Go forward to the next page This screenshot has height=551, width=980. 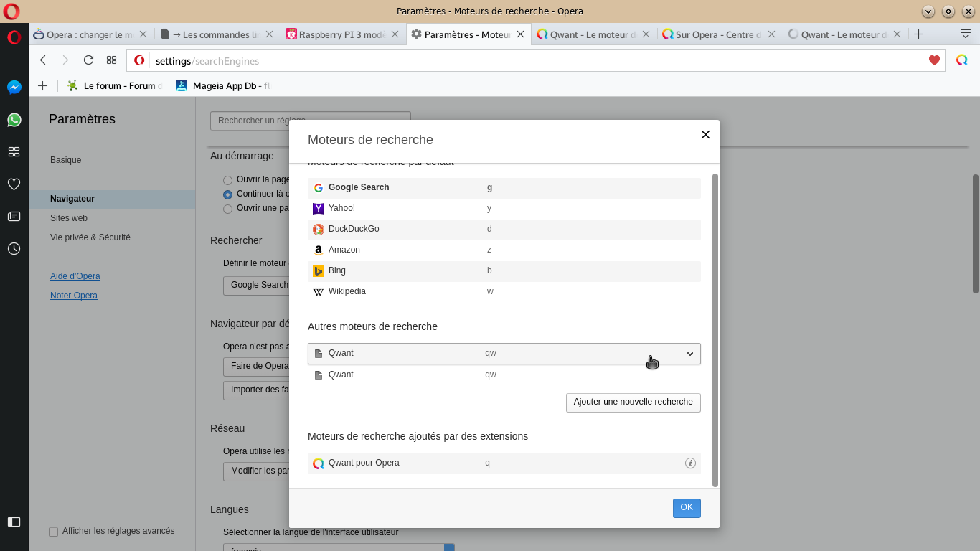pyautogui.click(x=65, y=60)
